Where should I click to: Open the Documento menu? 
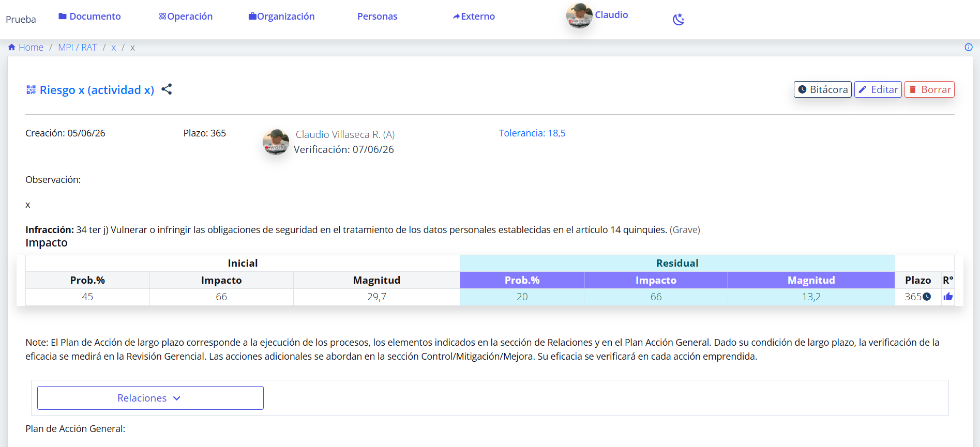tap(89, 17)
